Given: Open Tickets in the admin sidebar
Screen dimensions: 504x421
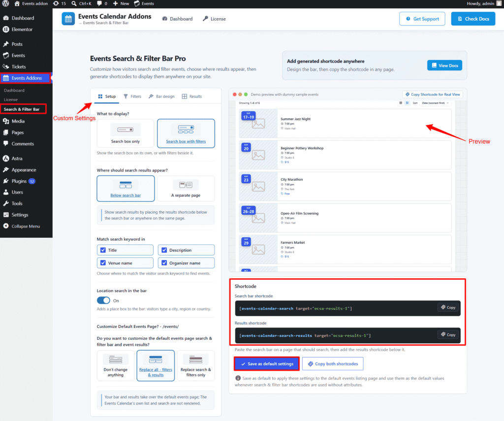Looking at the screenshot, I should tap(18, 66).
